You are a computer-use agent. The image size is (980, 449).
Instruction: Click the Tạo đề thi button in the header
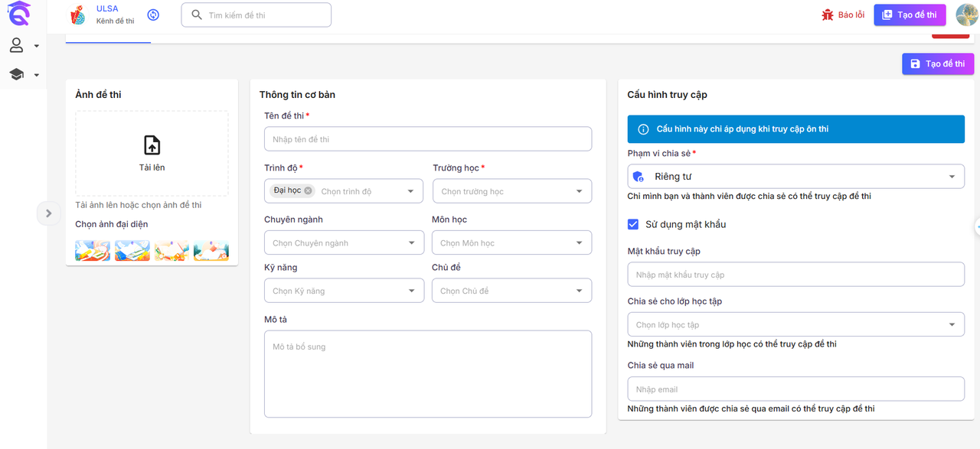pos(910,15)
